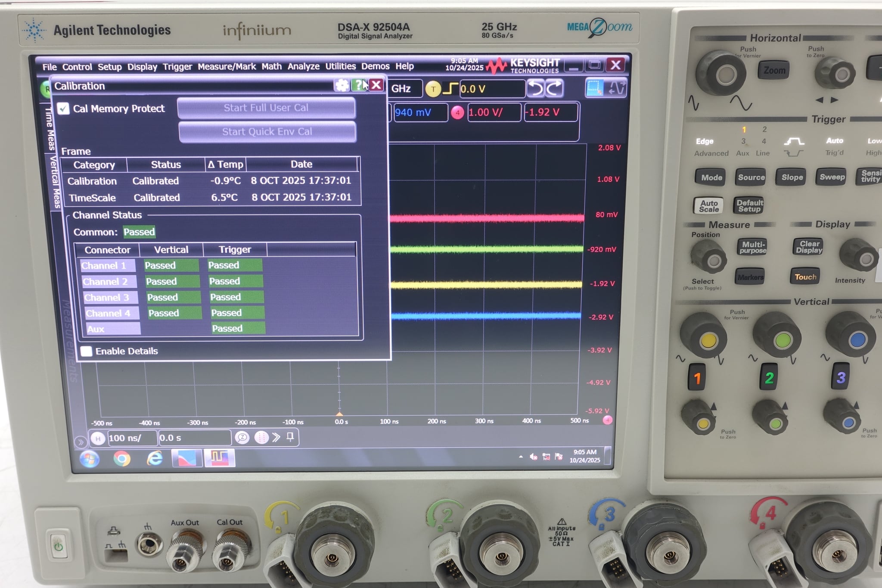The width and height of the screenshot is (882, 588).
Task: Launch Internet Explorer from the taskbar
Action: click(155, 458)
